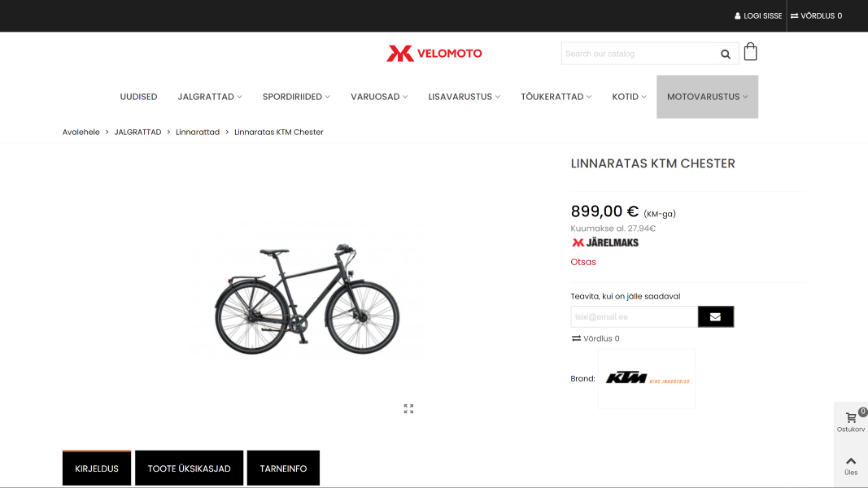Open the TARNEINFO tab
Image resolution: width=868 pixels, height=488 pixels.
(x=283, y=468)
